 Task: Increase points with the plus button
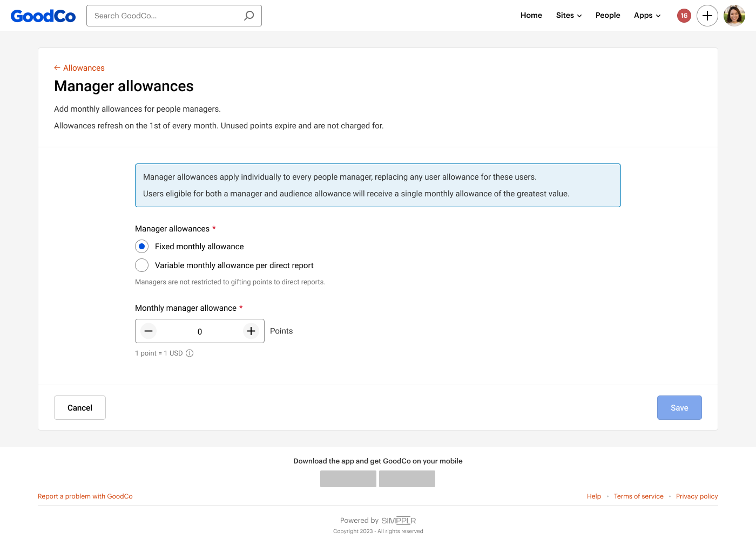click(x=251, y=331)
